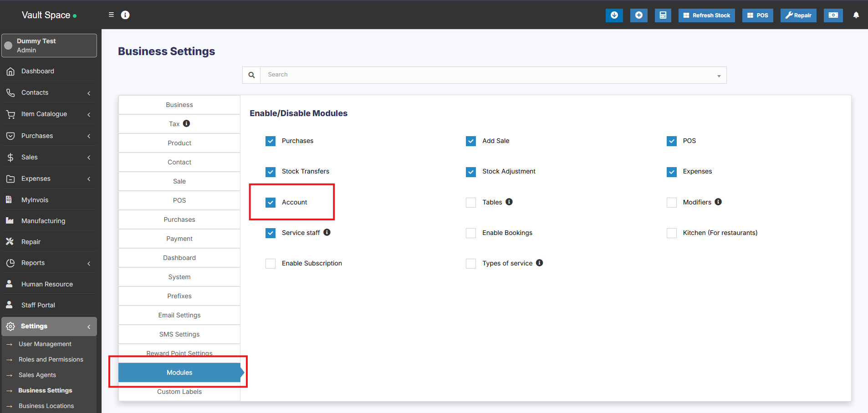Click the Refresh Stock button

(706, 15)
